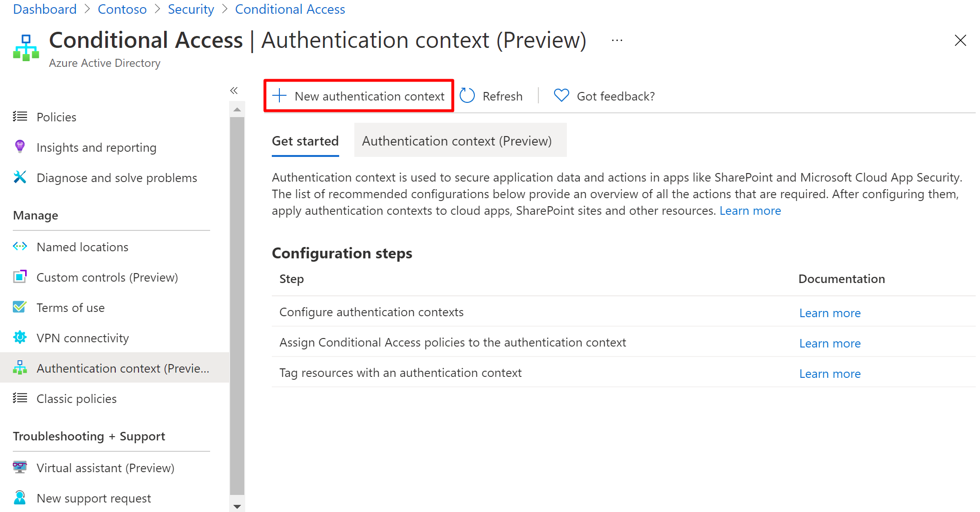
Task: Click the Virtual assistant (Preview) icon
Action: coord(20,467)
